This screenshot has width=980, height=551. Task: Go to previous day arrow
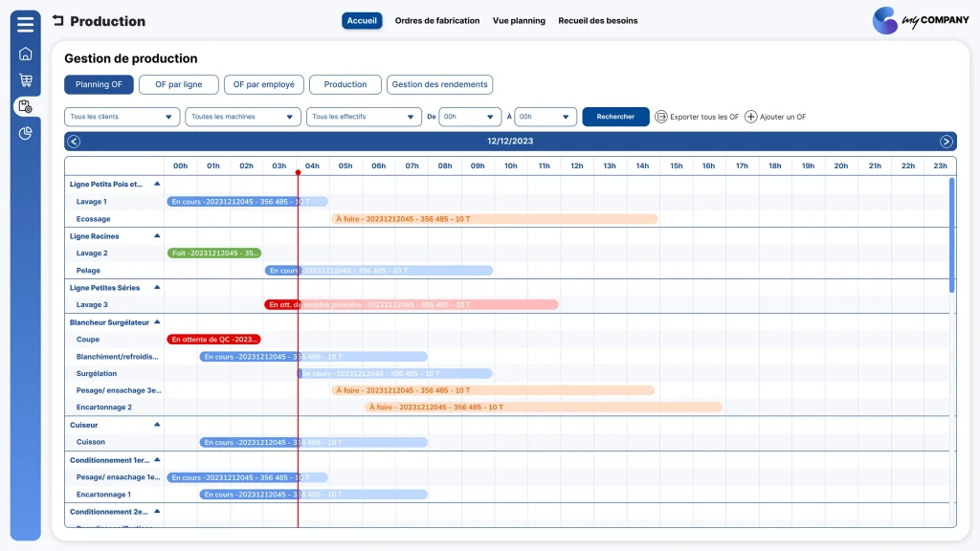[74, 142]
